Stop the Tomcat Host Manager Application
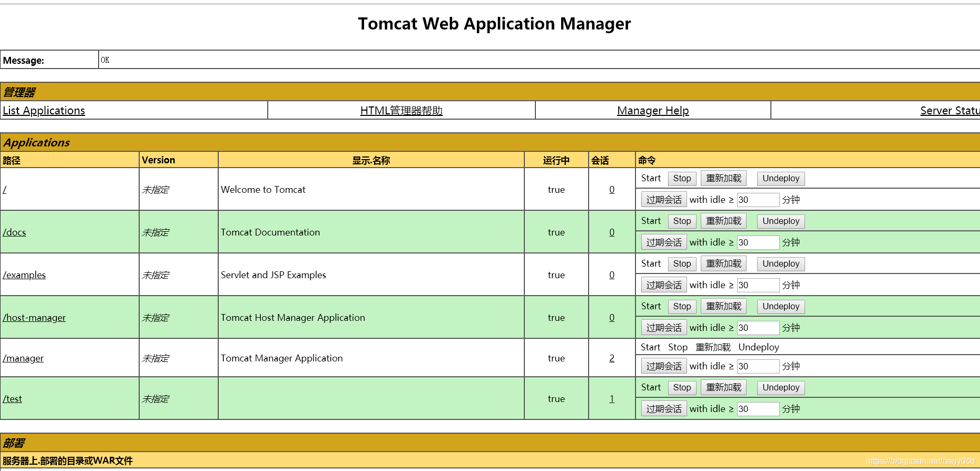Screen dimensions: 980x471 click(x=682, y=307)
